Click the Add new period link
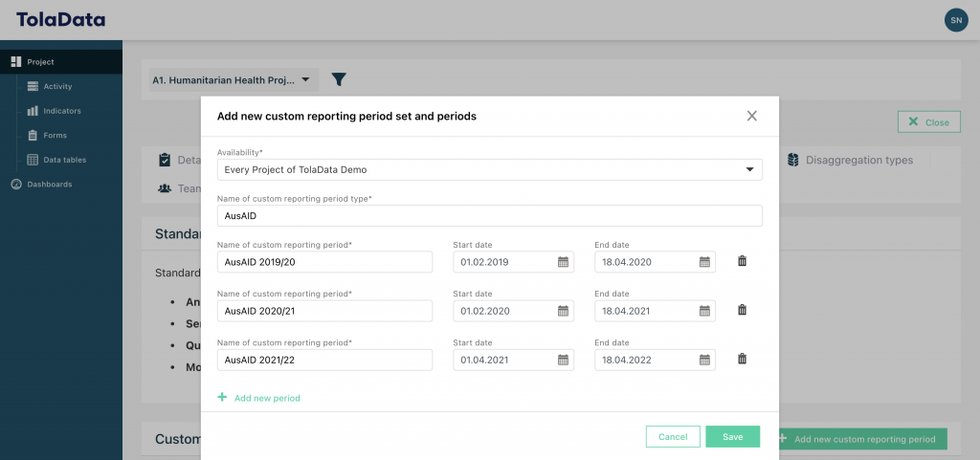Viewport: 980px width, 460px height. coord(267,398)
